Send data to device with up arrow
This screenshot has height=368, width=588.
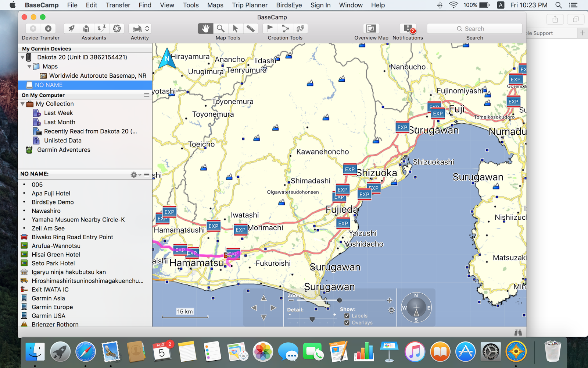[33, 29]
